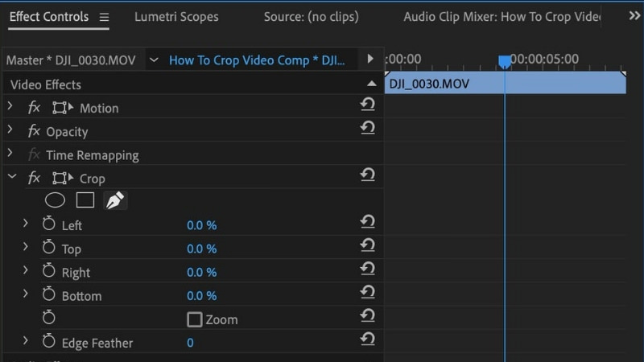Select the 4-point polygon mask tool
This screenshot has height=362, width=644.
(85, 201)
